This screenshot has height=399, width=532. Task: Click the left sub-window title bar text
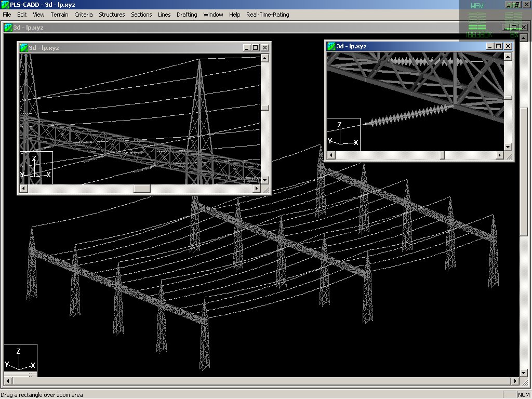click(44, 48)
